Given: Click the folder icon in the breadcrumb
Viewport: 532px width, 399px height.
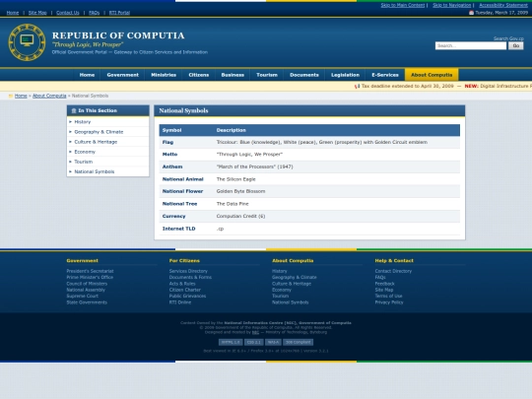Looking at the screenshot, I should point(11,96).
